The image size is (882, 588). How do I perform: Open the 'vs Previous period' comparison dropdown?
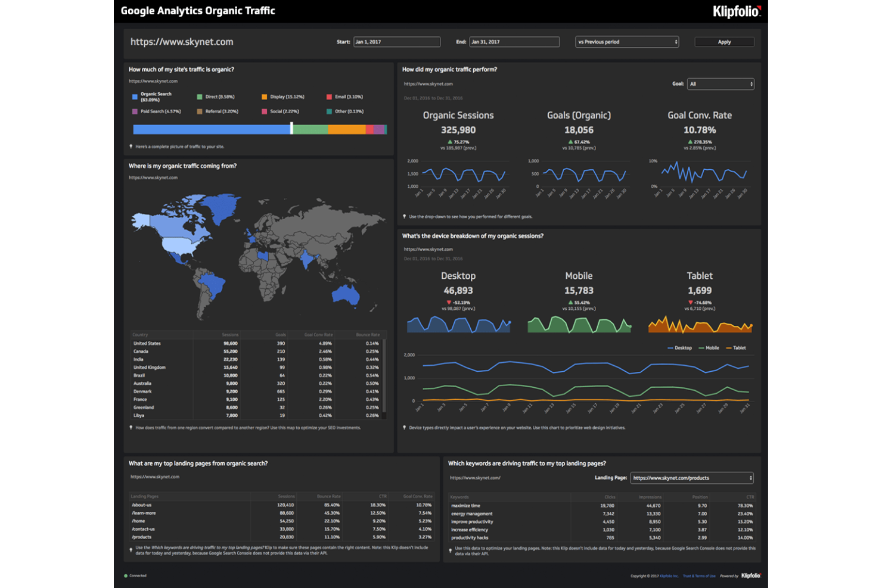(x=627, y=42)
